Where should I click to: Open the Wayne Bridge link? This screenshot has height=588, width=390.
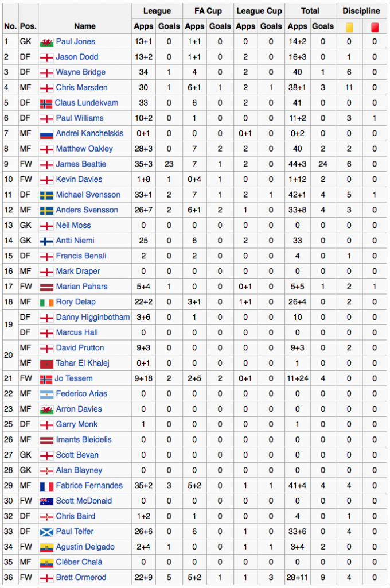point(80,72)
